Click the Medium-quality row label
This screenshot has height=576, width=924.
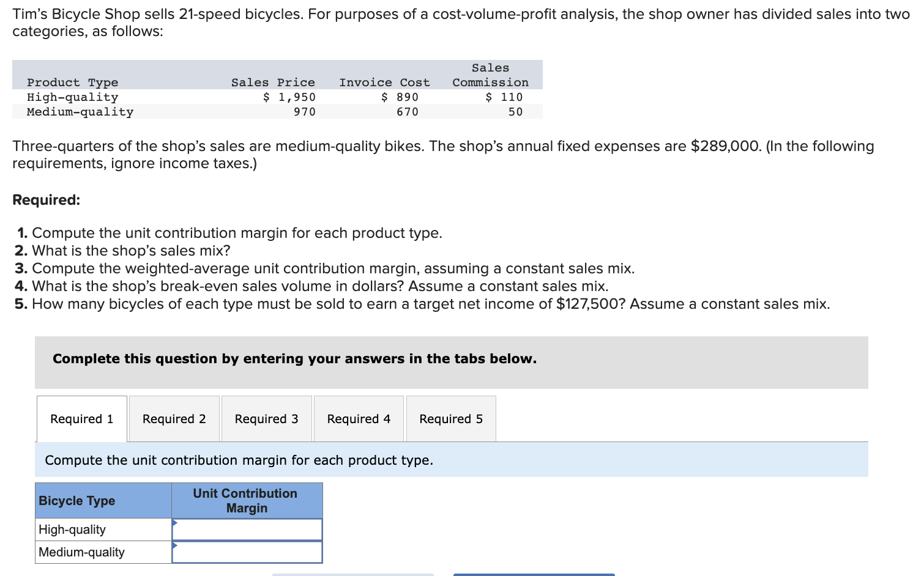pos(81,552)
